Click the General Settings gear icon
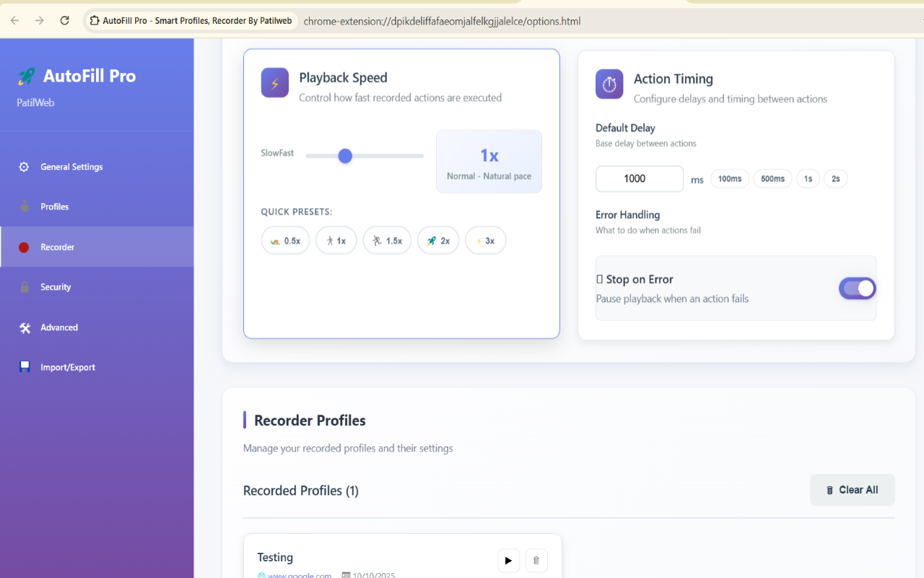 [x=24, y=167]
